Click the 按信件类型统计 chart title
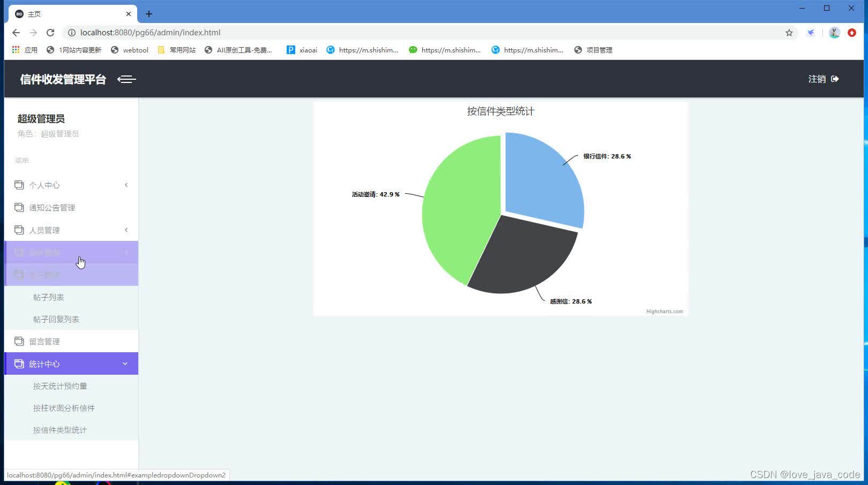The height and width of the screenshot is (485, 868). (x=500, y=111)
